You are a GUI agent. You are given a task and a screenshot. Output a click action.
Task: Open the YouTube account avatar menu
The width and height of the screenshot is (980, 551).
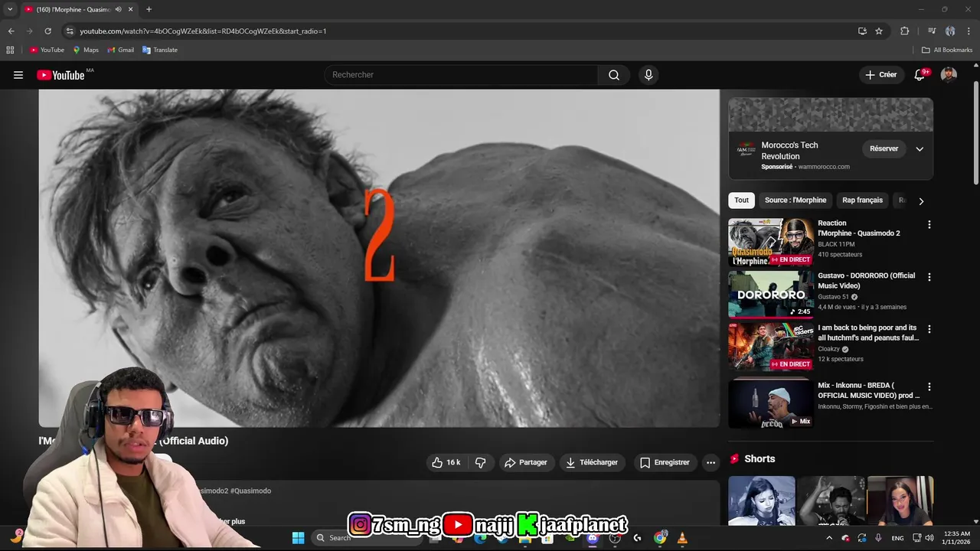coord(949,75)
